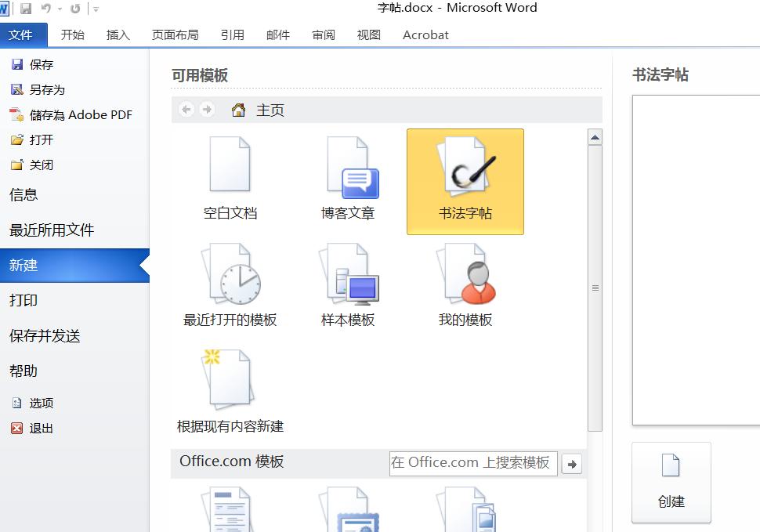
Task: Switch to the 插入 ribbon tab
Action: [118, 34]
